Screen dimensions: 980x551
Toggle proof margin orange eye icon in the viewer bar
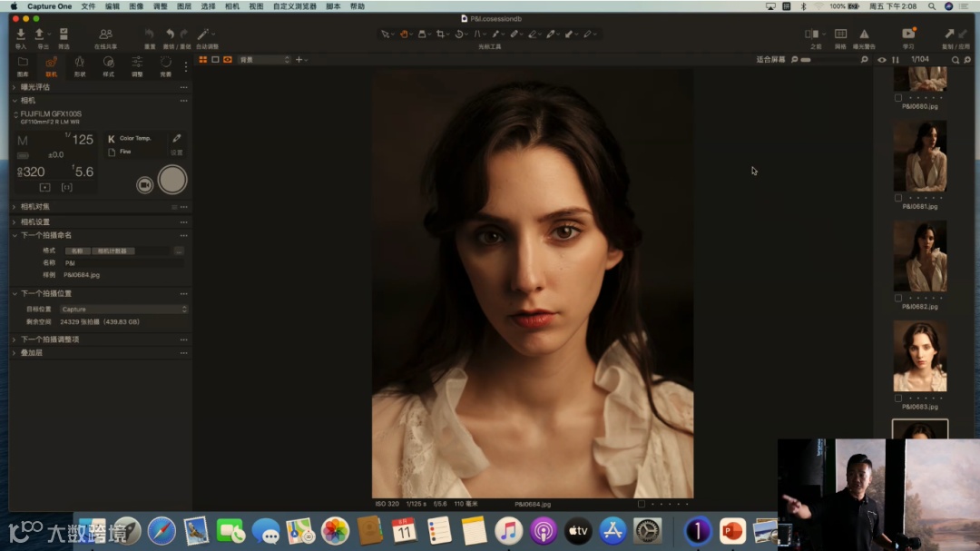coord(228,60)
